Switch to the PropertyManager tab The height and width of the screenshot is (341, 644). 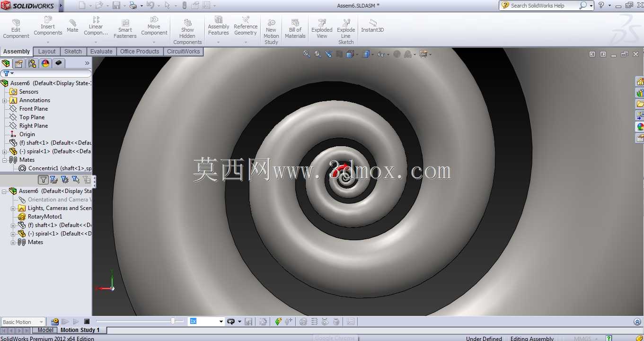19,63
